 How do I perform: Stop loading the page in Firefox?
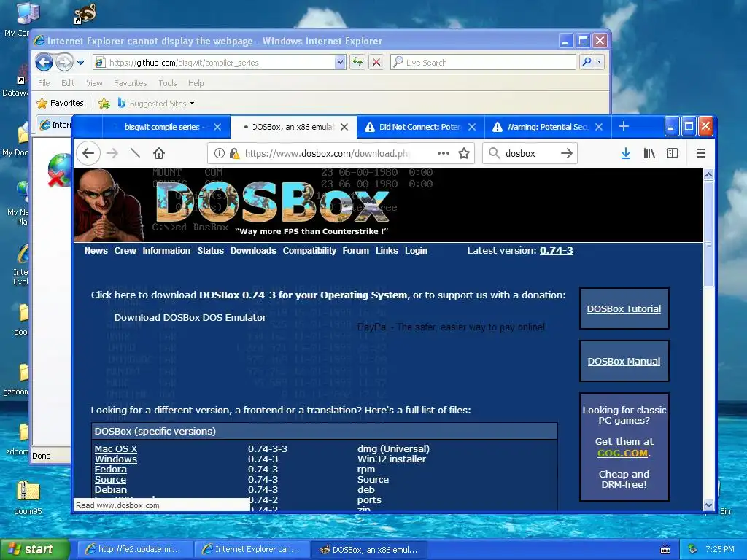(135, 153)
